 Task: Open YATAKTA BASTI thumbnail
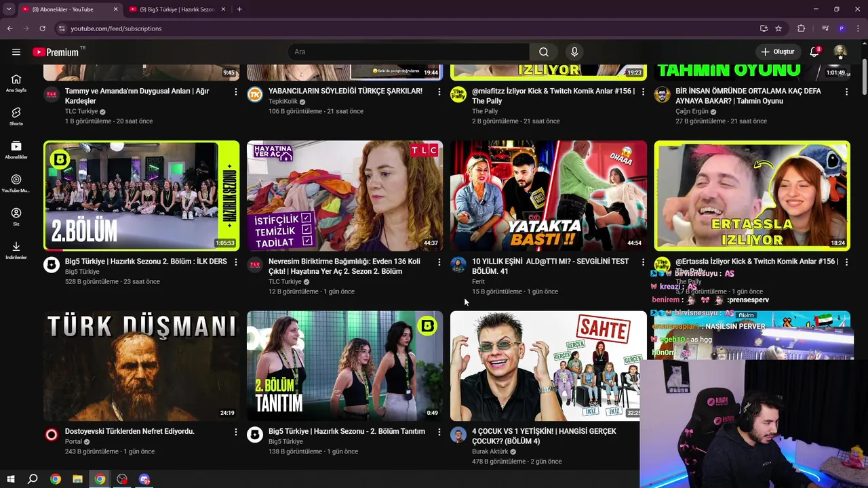tap(549, 196)
